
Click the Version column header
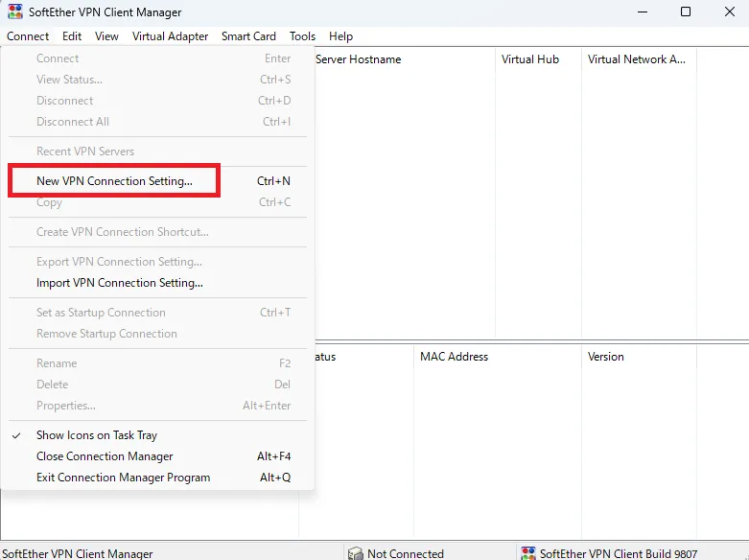point(639,357)
